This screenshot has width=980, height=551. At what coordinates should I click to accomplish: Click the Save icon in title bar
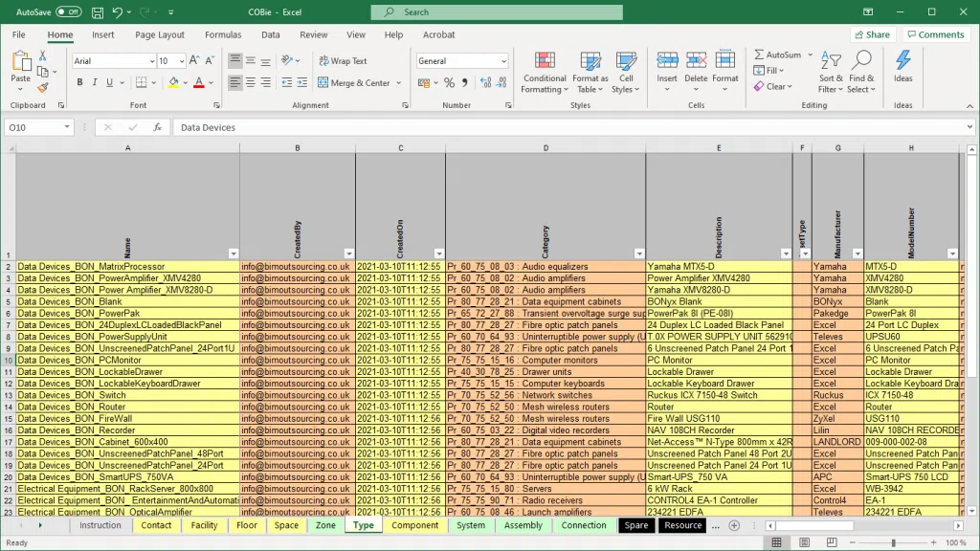click(98, 12)
